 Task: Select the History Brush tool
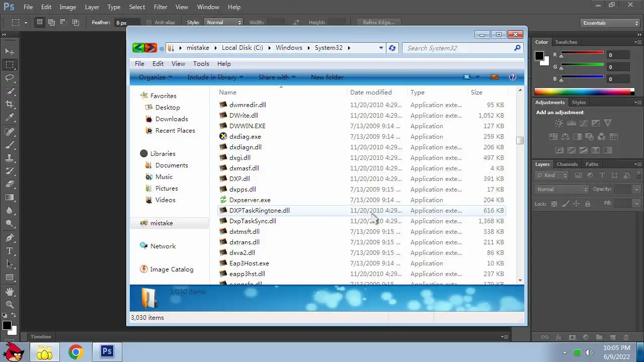click(10, 171)
